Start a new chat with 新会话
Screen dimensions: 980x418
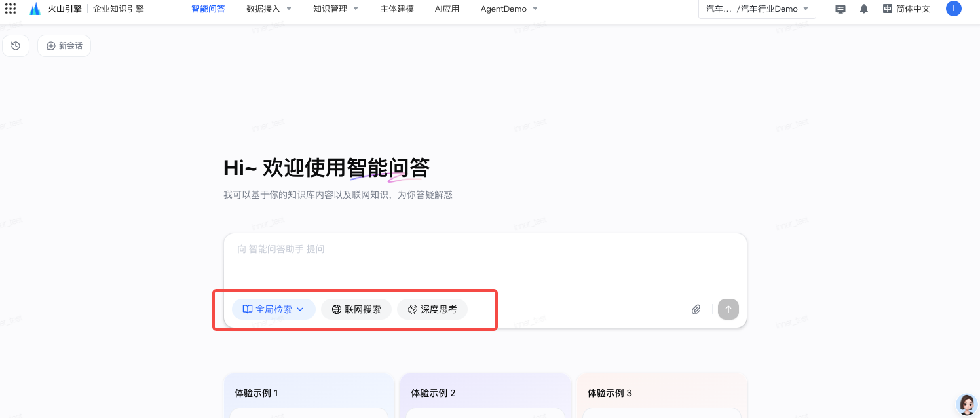64,46
